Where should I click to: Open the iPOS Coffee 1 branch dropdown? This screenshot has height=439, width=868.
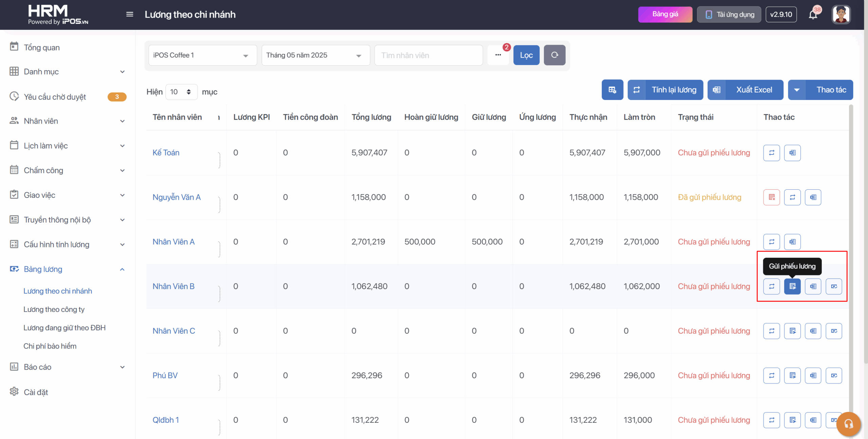pos(202,55)
